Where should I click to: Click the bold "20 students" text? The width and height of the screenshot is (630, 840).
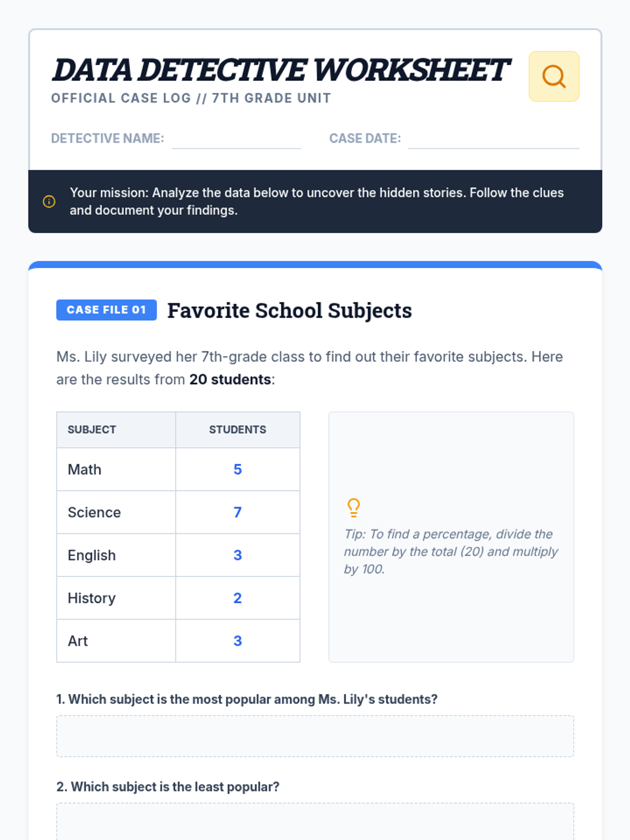[230, 380]
